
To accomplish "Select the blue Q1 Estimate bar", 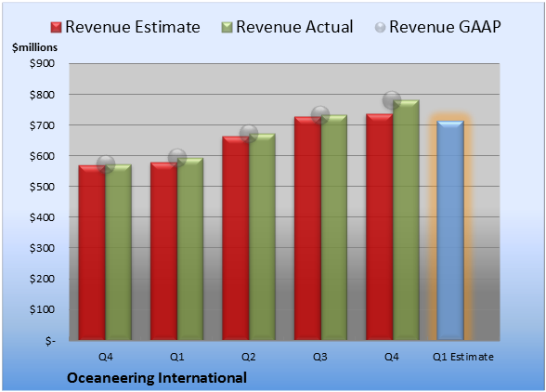I will click(450, 230).
